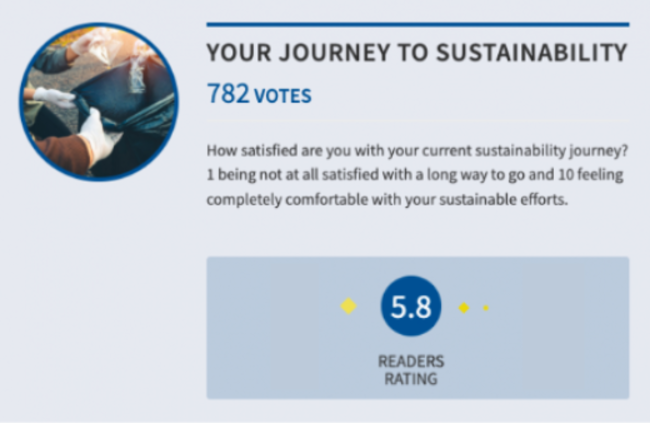The height and width of the screenshot is (423, 650).
Task: Select the 782 votes count
Action: tap(258, 95)
